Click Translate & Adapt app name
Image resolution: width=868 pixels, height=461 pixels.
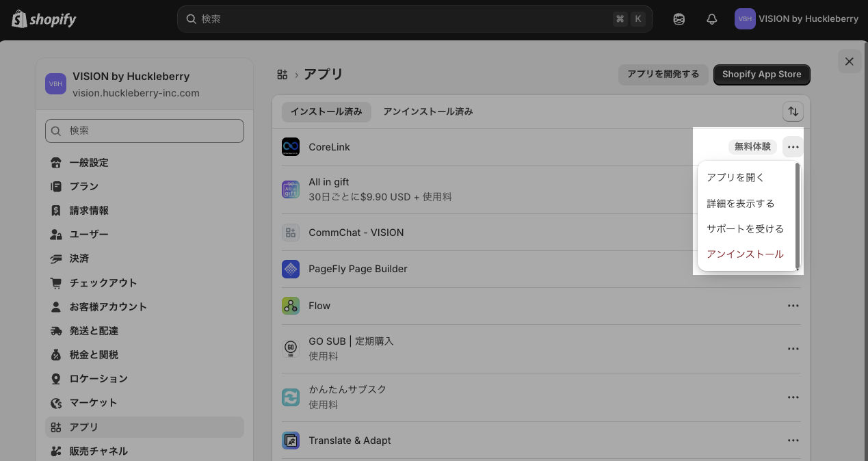[x=350, y=440]
